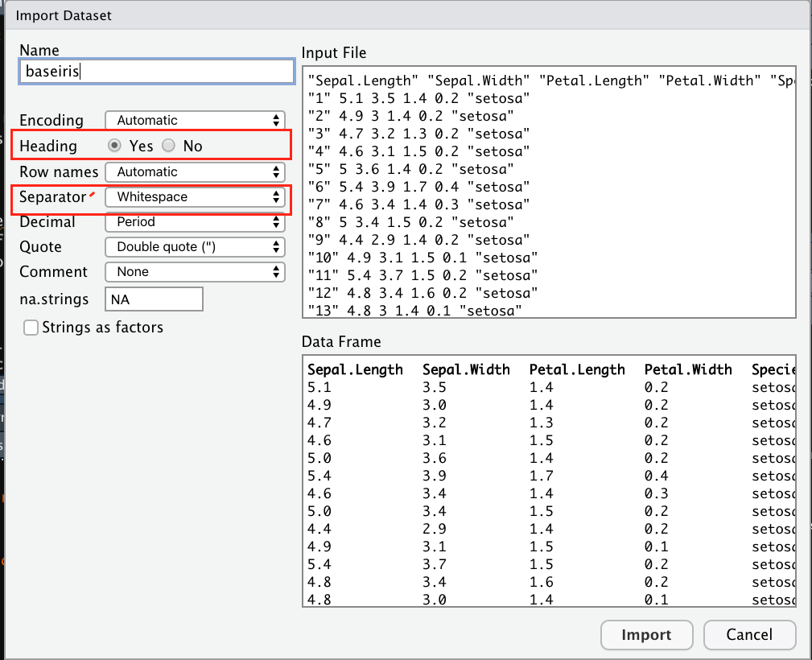Click row "13" line in Input File
Image resolution: width=812 pixels, height=660 pixels.
pyautogui.click(x=416, y=310)
